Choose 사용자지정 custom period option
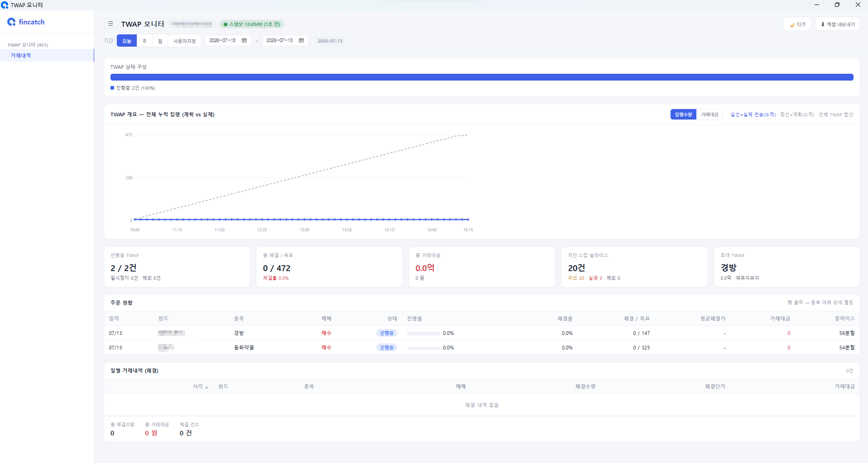Image resolution: width=868 pixels, height=463 pixels. coord(185,41)
